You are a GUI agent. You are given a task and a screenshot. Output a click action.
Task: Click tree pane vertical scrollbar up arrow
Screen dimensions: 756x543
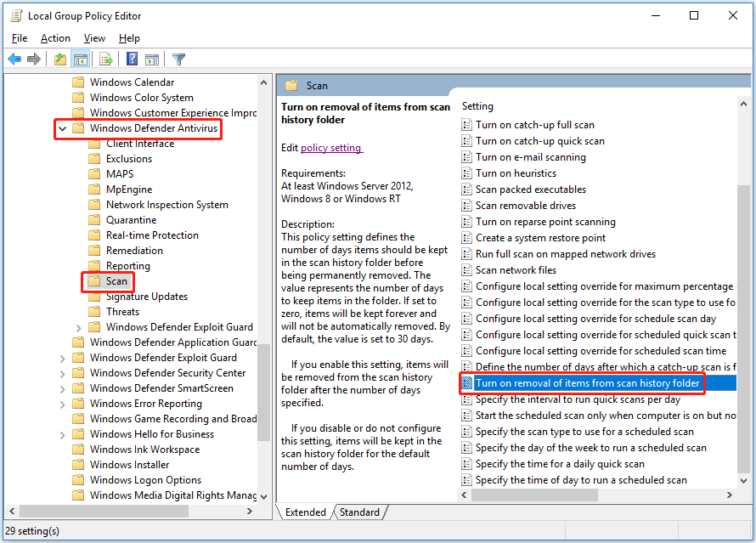[263, 82]
